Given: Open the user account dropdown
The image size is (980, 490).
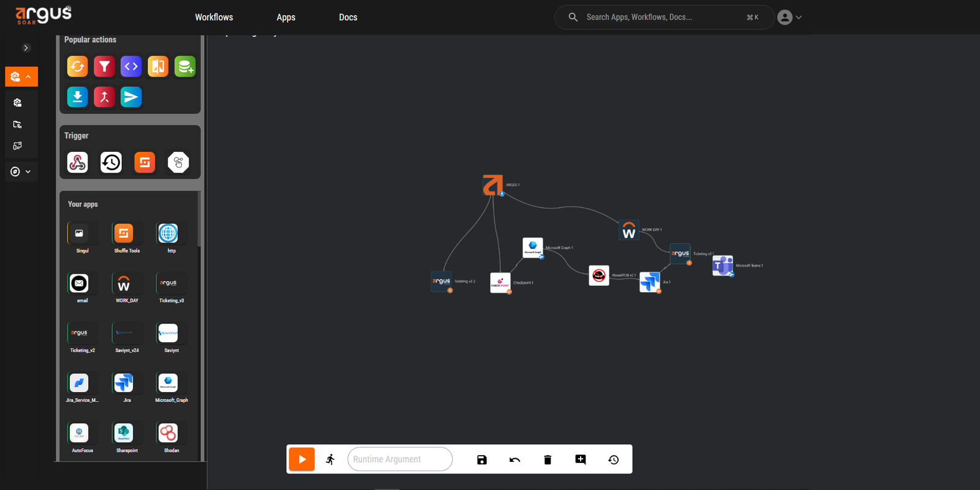Looking at the screenshot, I should pyautogui.click(x=789, y=17).
